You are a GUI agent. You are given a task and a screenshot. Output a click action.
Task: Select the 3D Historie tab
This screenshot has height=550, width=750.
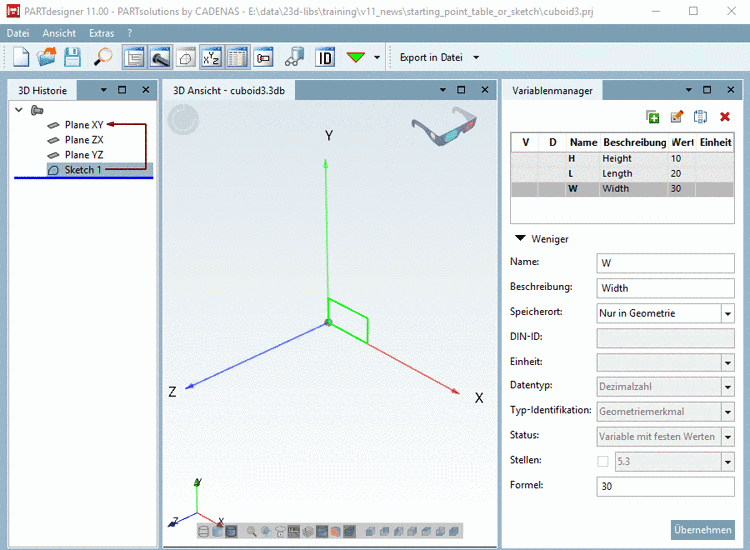coord(43,90)
